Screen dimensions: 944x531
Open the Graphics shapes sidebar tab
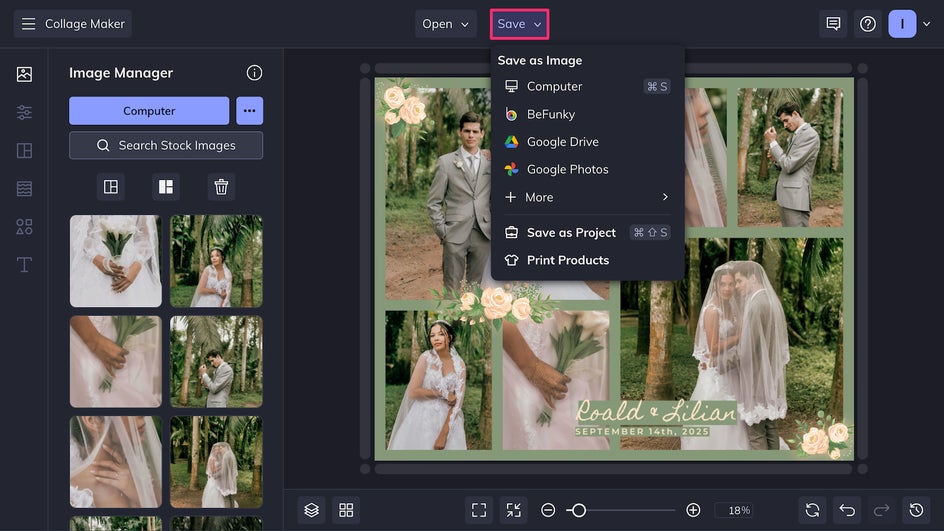click(x=24, y=226)
